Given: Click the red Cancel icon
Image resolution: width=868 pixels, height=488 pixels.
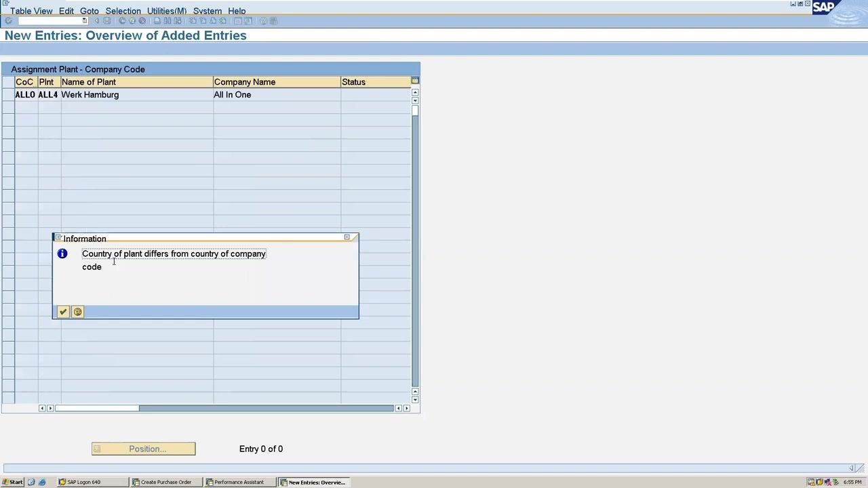Looking at the screenshot, I should coord(142,21).
